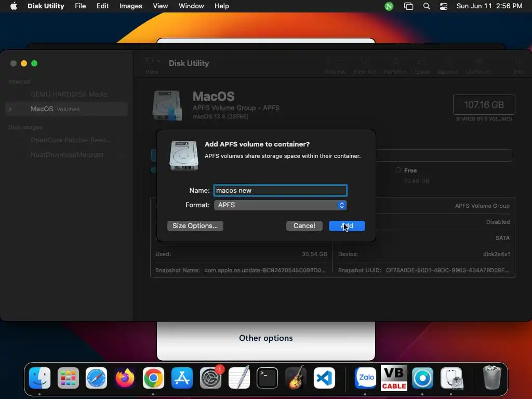Open GarageBand from the Dock

coord(296,378)
